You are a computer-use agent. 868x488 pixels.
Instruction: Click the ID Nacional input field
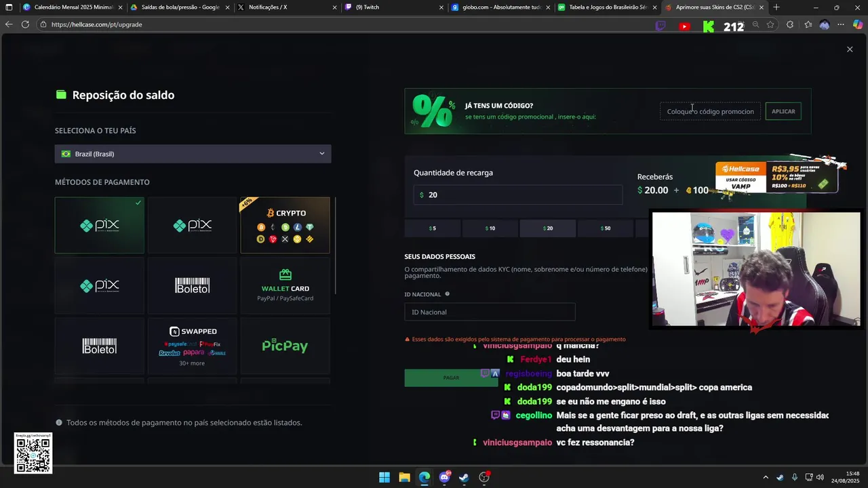490,312
